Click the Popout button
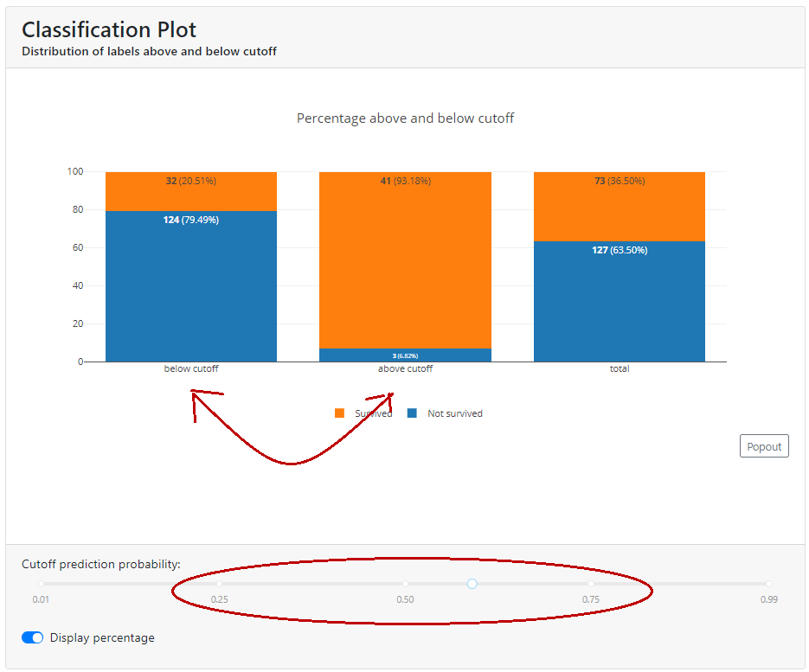809x672 pixels. click(764, 446)
